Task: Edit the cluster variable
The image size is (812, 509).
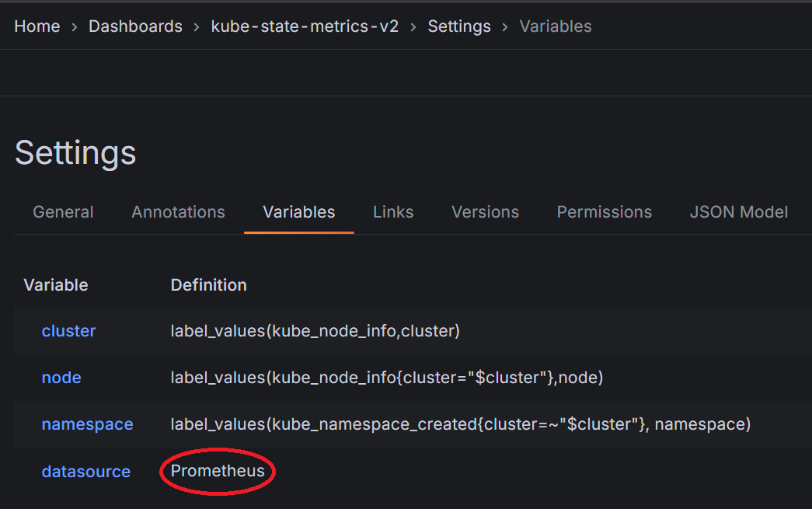Action: [68, 331]
